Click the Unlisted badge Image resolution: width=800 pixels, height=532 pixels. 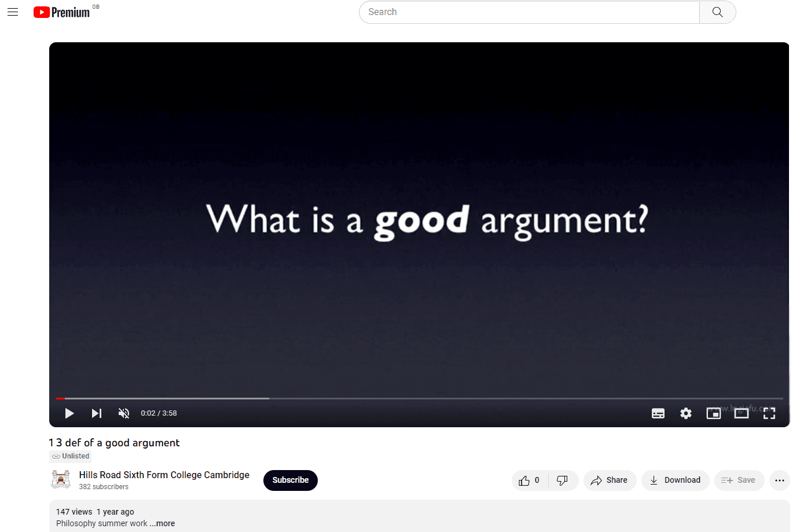pos(71,456)
